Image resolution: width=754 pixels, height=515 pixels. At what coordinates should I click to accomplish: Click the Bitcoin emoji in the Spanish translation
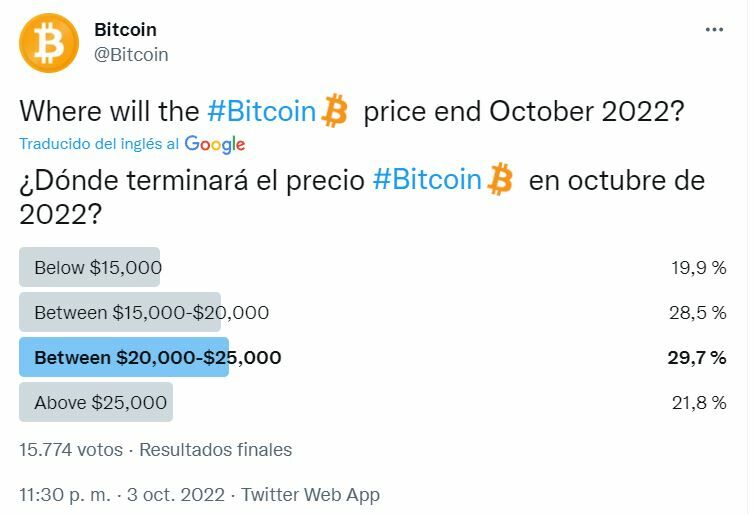[x=501, y=181]
